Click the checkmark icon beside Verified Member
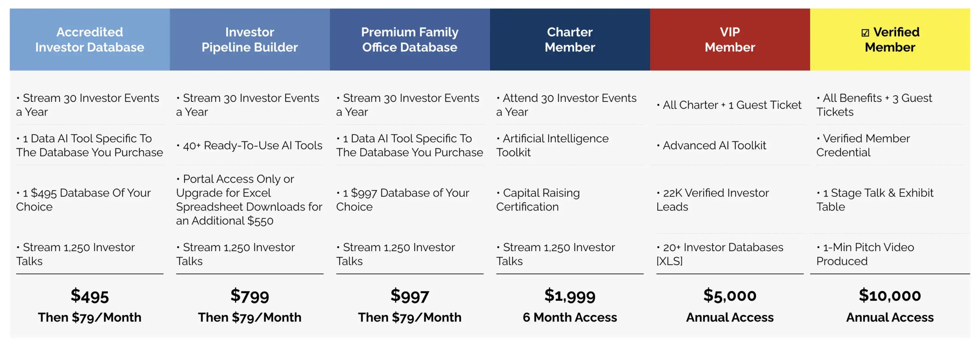 (865, 33)
